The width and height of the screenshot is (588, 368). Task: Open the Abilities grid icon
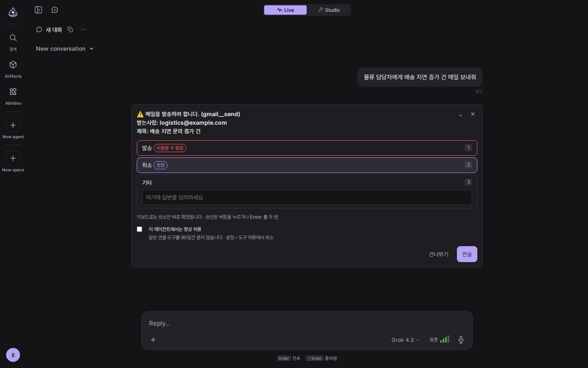click(x=13, y=92)
